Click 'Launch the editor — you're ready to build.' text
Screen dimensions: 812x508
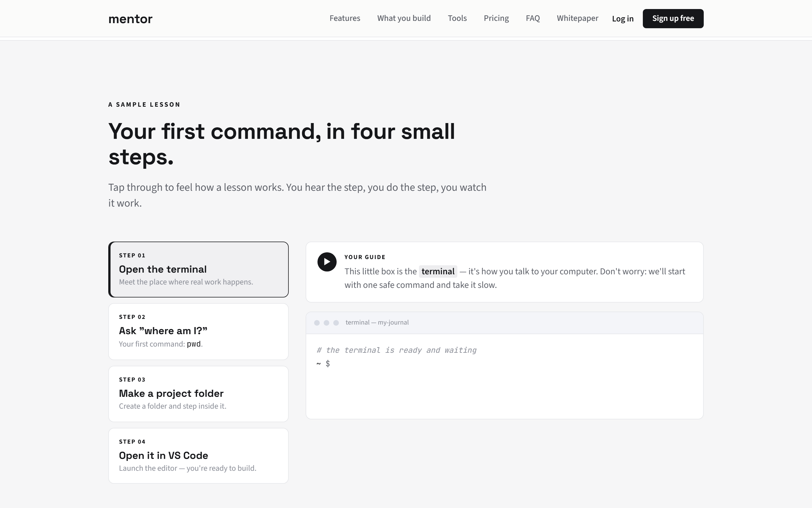[x=187, y=468]
